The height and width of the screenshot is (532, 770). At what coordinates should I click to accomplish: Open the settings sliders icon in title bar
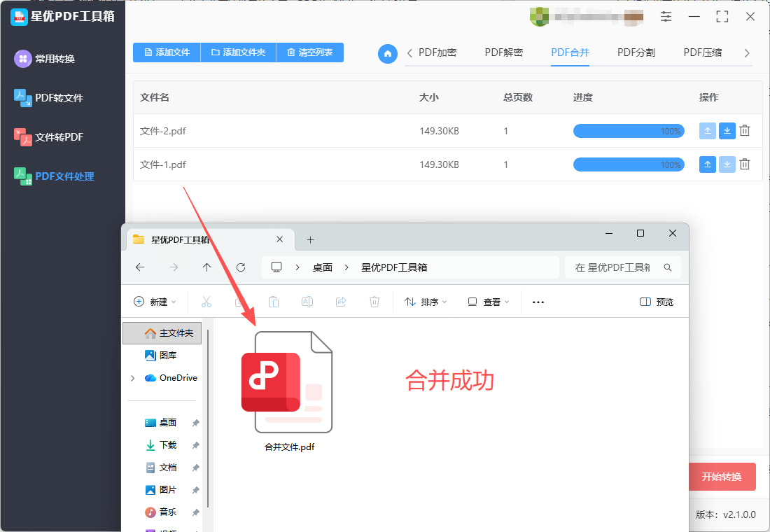click(666, 16)
